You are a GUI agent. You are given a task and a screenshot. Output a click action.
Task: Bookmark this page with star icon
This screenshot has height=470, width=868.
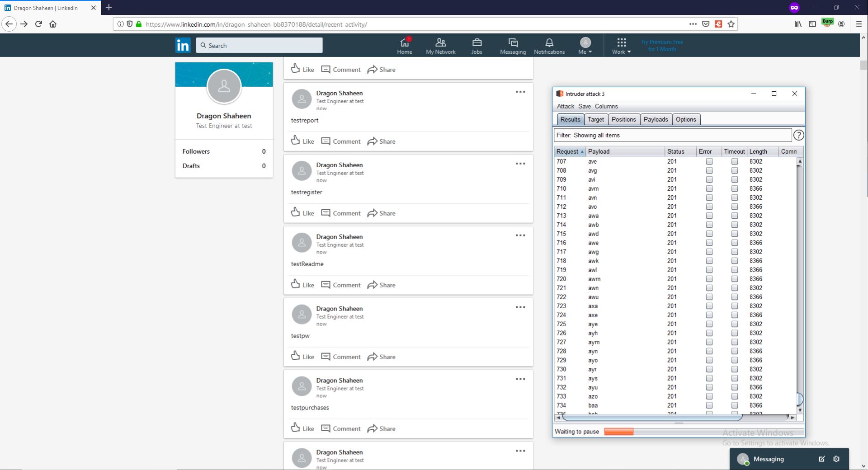[731, 24]
